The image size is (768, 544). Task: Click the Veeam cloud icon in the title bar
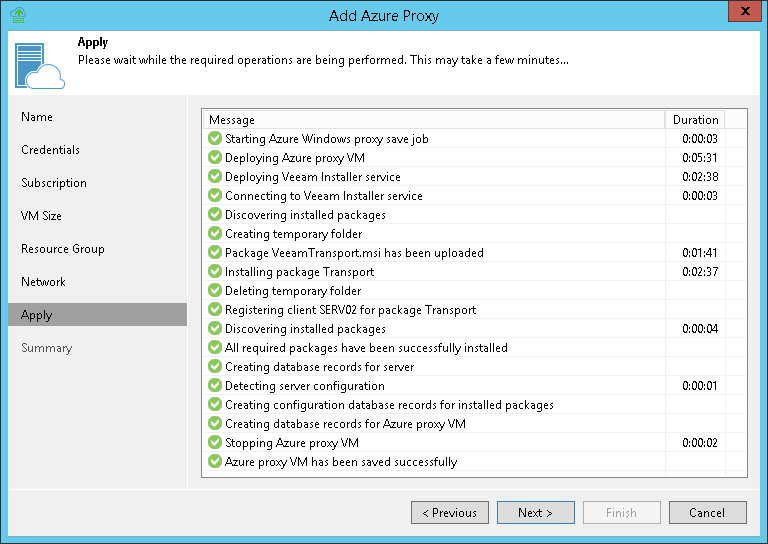click(x=17, y=15)
